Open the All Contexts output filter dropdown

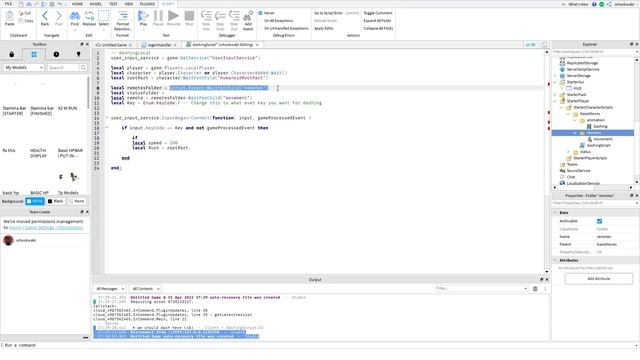click(145, 289)
